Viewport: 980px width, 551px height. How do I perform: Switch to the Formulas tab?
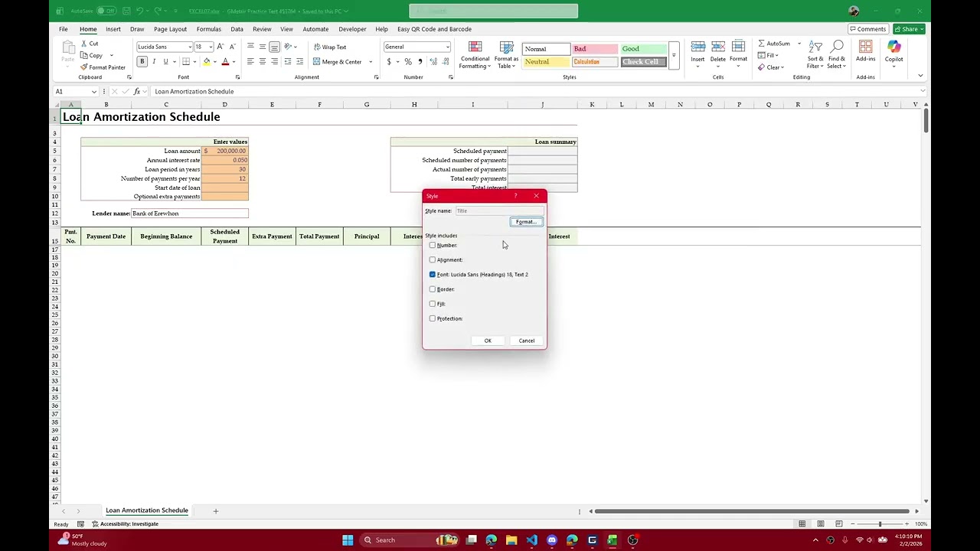pos(208,29)
